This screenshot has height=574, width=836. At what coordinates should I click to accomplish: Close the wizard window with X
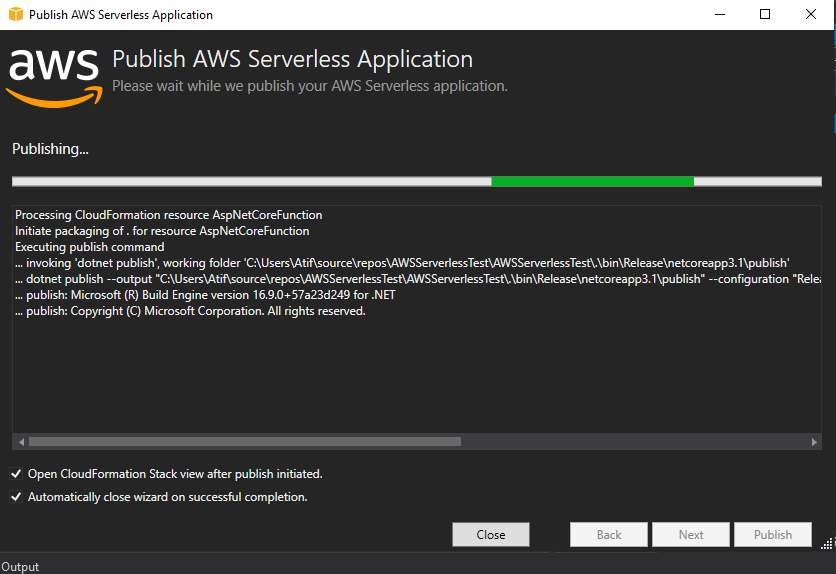coord(811,14)
